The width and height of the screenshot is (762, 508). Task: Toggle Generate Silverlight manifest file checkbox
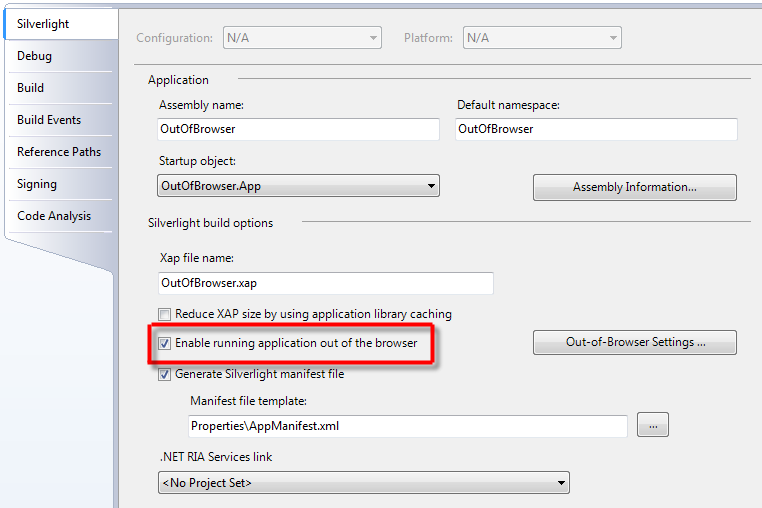(165, 374)
